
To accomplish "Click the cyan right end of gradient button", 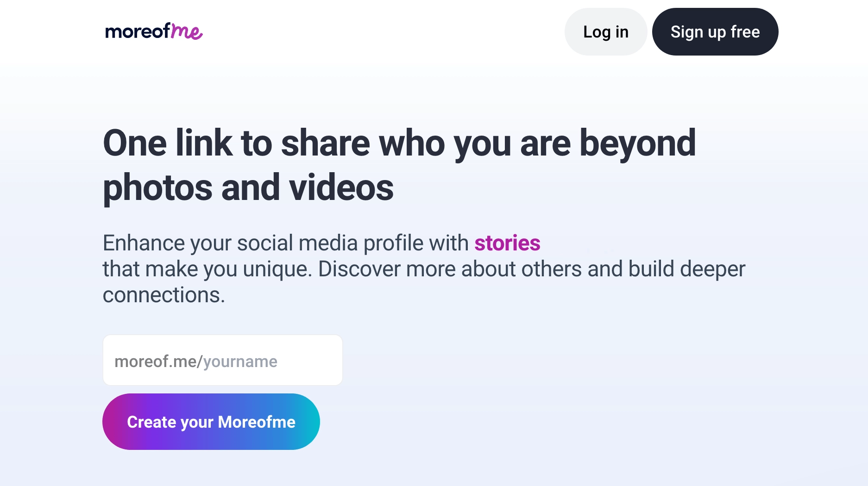I will pyautogui.click(x=309, y=422).
